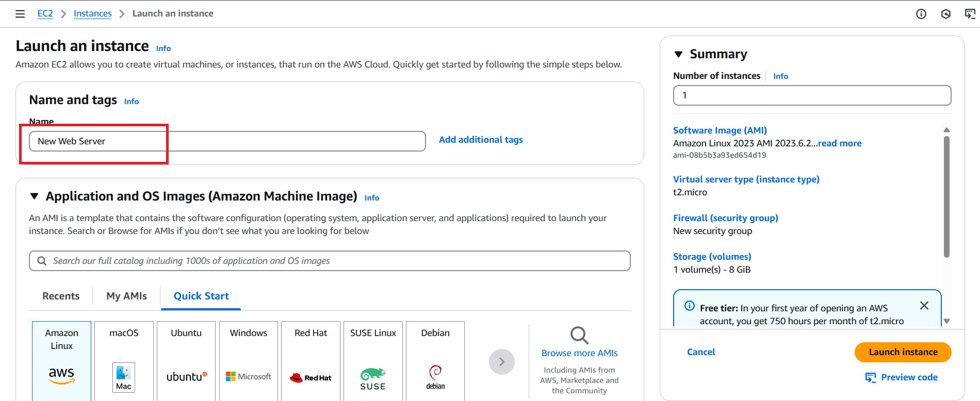The image size is (980, 401).
Task: Click the Summary panel scrollbar thumb
Action: click(946, 196)
